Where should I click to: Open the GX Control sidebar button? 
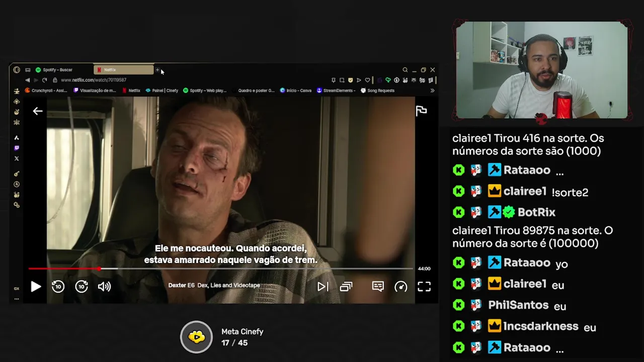tap(17, 289)
